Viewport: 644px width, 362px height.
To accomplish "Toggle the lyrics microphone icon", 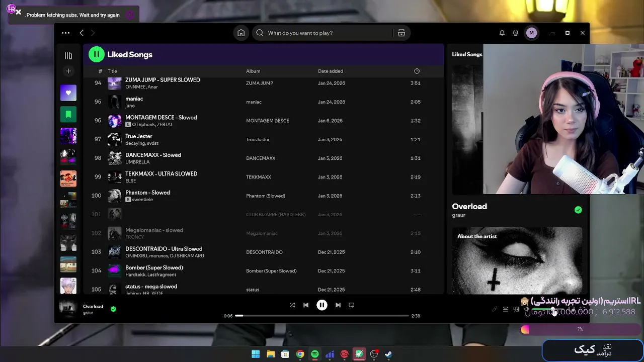I will coord(495,309).
